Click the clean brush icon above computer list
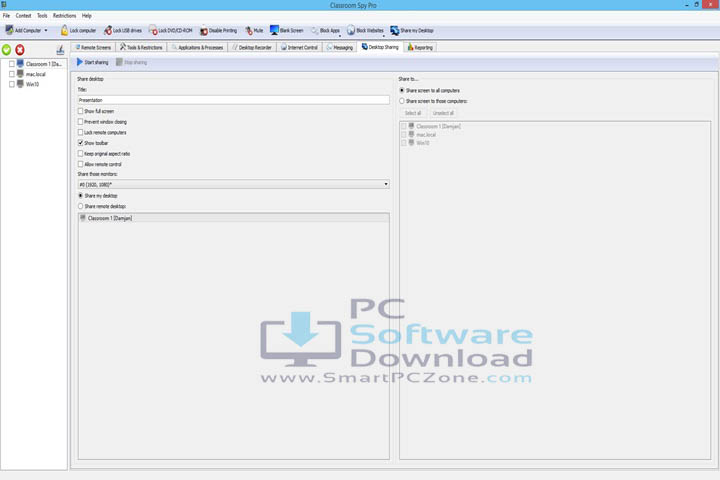The height and width of the screenshot is (480, 720). click(x=60, y=50)
